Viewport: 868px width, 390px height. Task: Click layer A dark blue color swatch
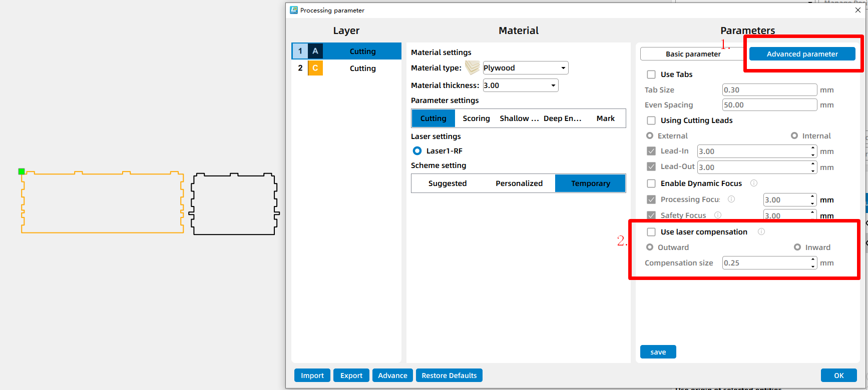pyautogui.click(x=315, y=51)
